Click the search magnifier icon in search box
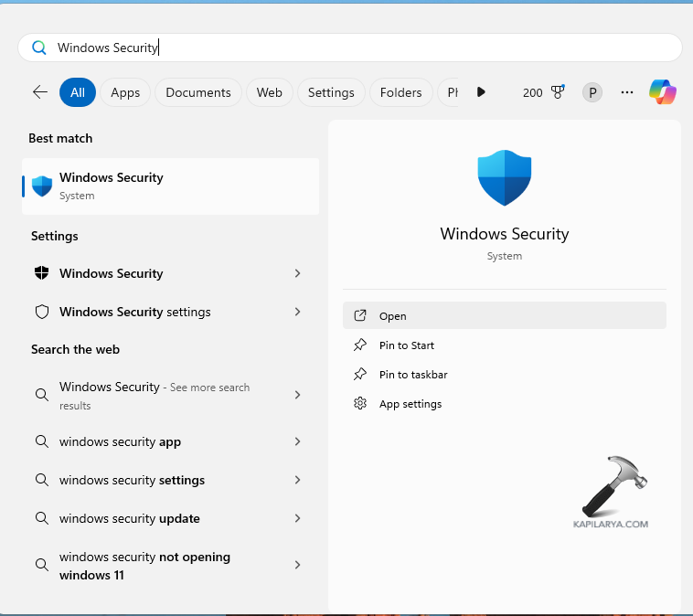This screenshot has width=693, height=616. click(39, 48)
